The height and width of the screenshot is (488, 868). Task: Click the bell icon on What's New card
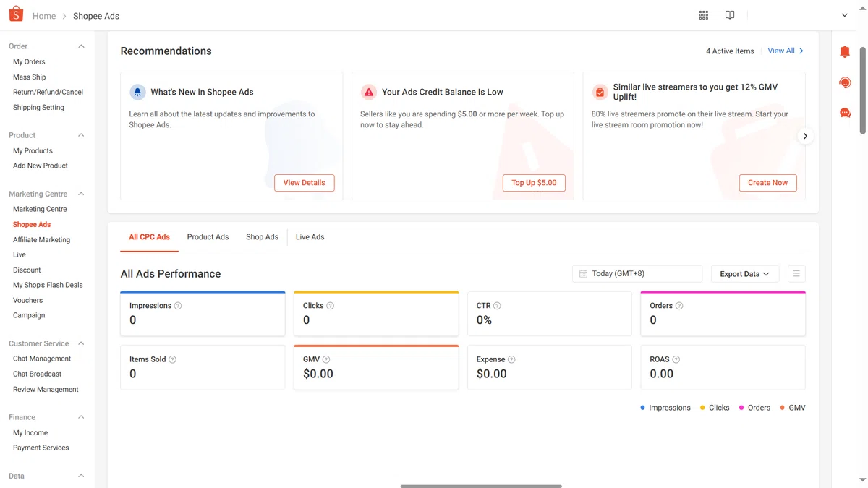[x=137, y=92]
